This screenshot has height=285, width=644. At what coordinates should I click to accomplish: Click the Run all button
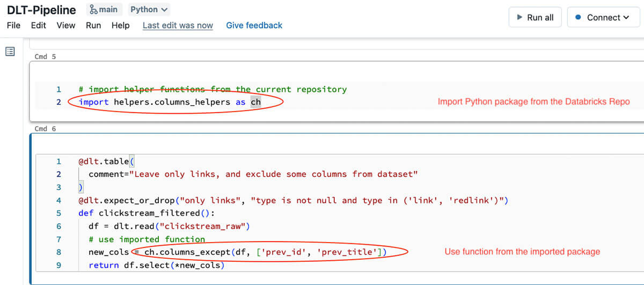pyautogui.click(x=535, y=17)
